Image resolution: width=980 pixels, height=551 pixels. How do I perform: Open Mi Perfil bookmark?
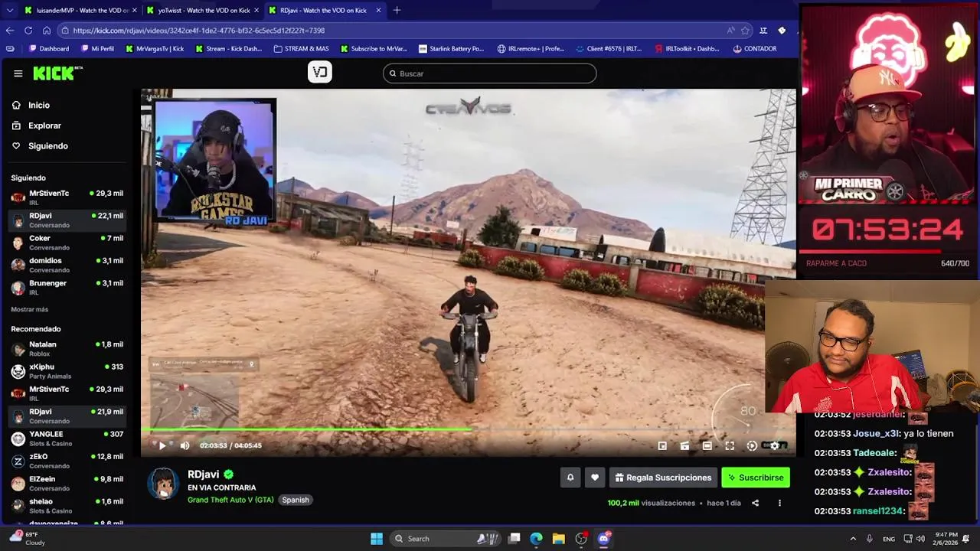(96, 48)
